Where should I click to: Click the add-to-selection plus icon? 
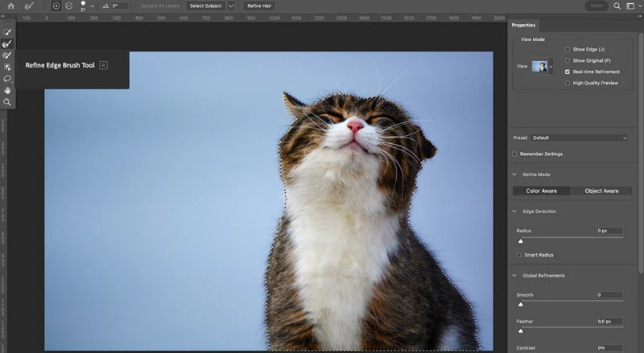[x=56, y=6]
